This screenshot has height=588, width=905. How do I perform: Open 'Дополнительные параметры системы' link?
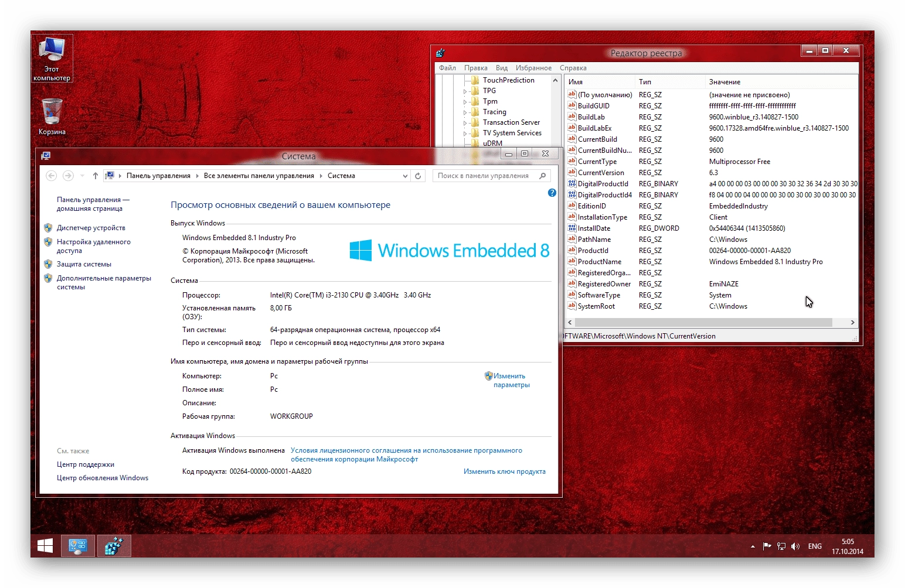click(x=104, y=282)
